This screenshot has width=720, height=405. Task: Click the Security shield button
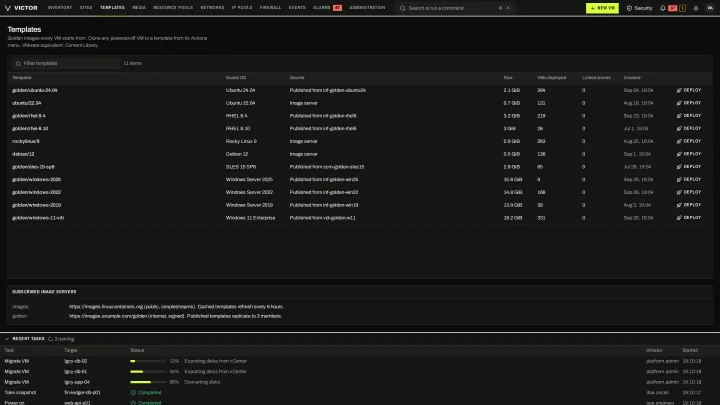coord(639,8)
